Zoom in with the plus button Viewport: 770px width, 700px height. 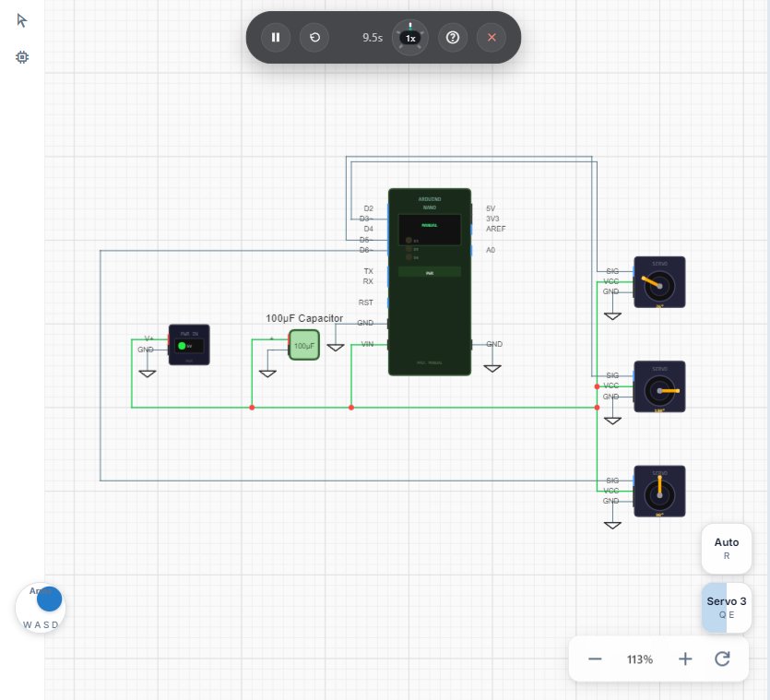point(685,658)
